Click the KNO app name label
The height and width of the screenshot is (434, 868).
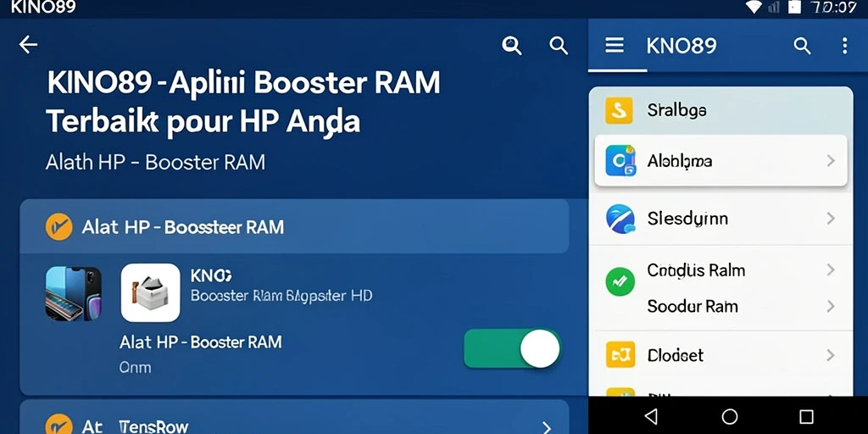point(210,275)
